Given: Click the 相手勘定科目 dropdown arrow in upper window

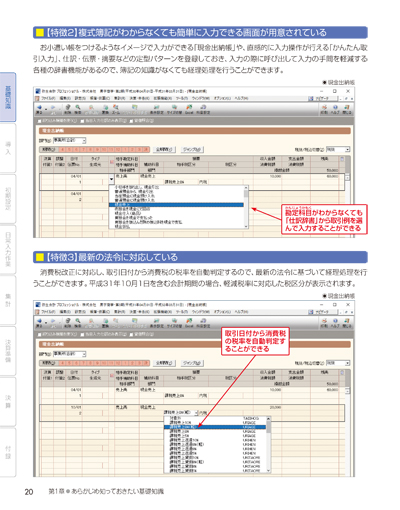Looking at the screenshot, I should click(x=111, y=179).
